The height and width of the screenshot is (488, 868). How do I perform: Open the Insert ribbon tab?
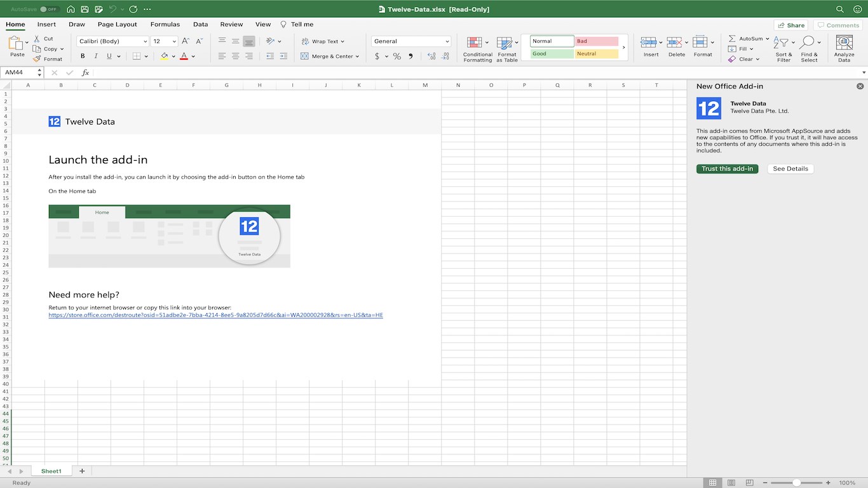pyautogui.click(x=46, y=24)
